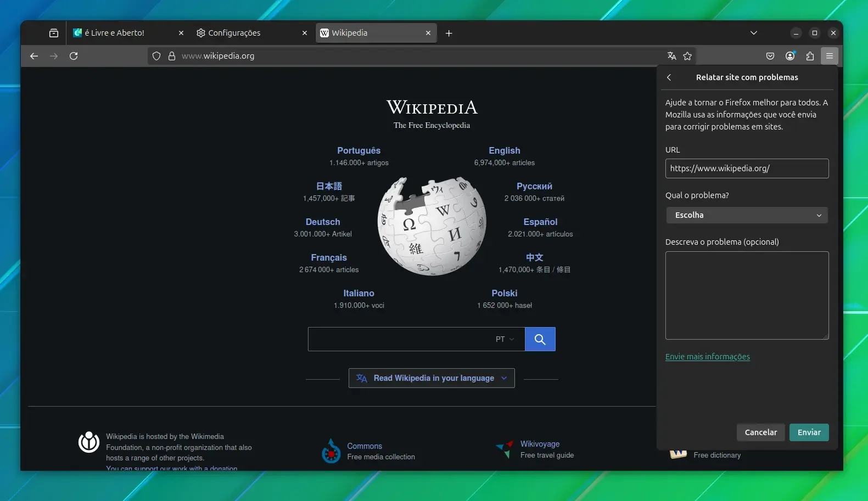Open the Wikivoyage project link
Viewport: 868px width, 501px height.
pos(540,444)
